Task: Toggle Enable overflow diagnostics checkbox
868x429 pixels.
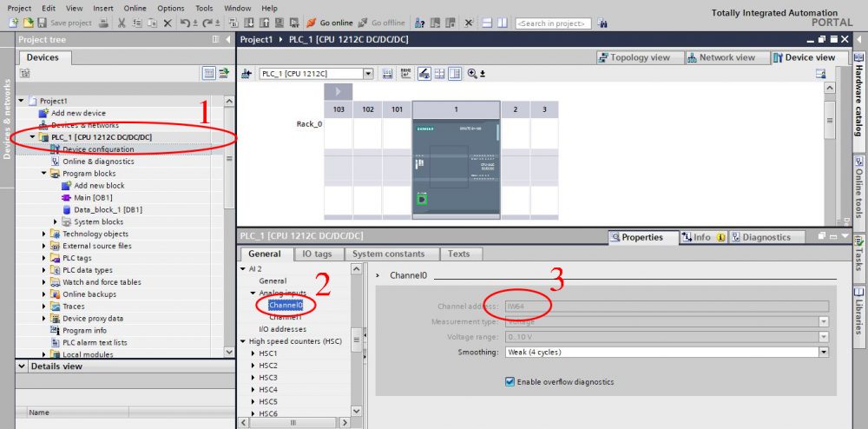Action: (510, 381)
